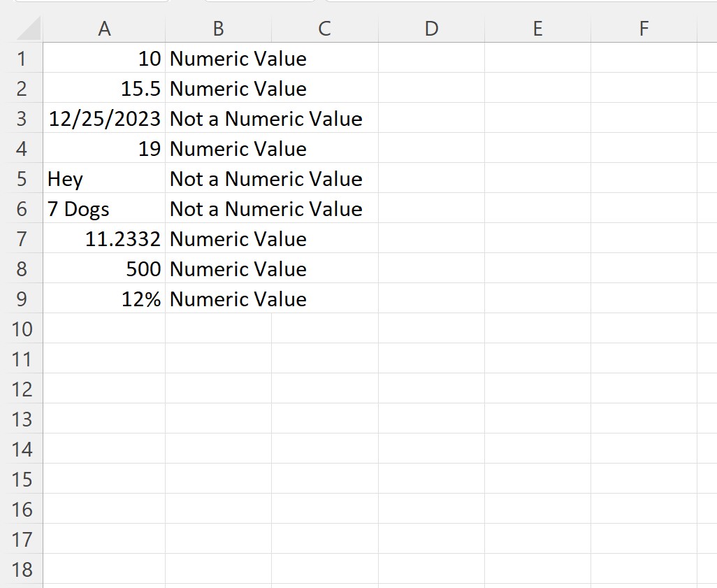
Task: Click row 15 header to select it
Action: pyautogui.click(x=22, y=480)
